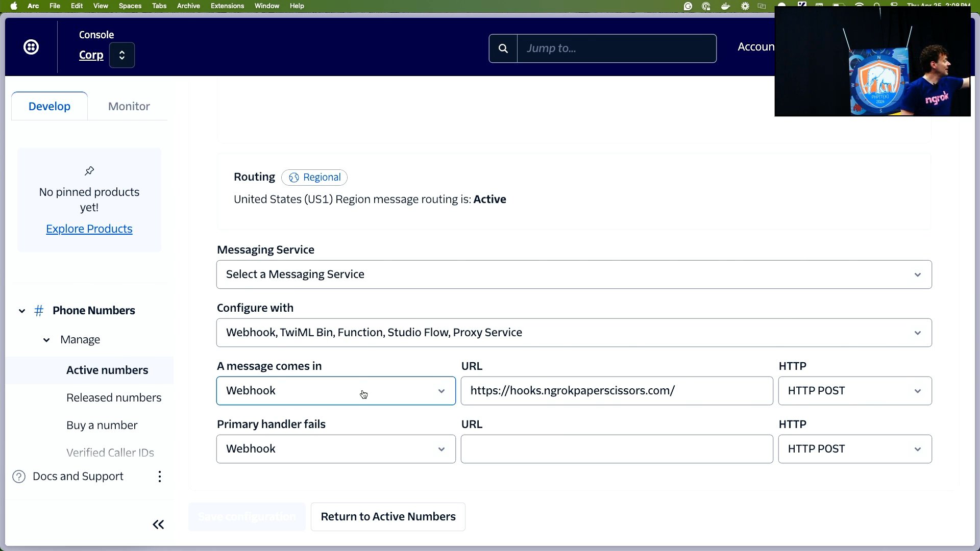Click the Save configuration button

247,517
